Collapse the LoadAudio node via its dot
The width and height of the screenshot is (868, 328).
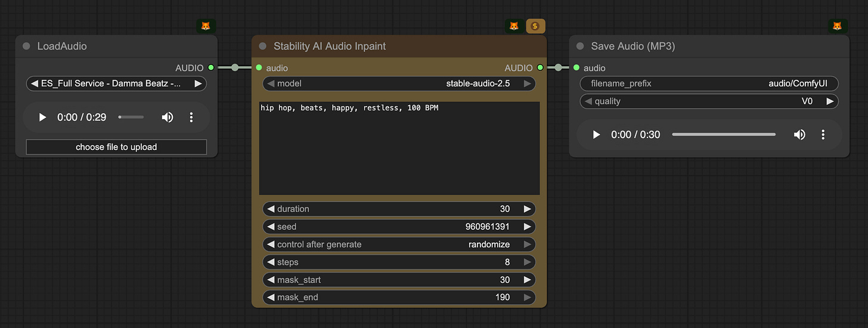26,46
